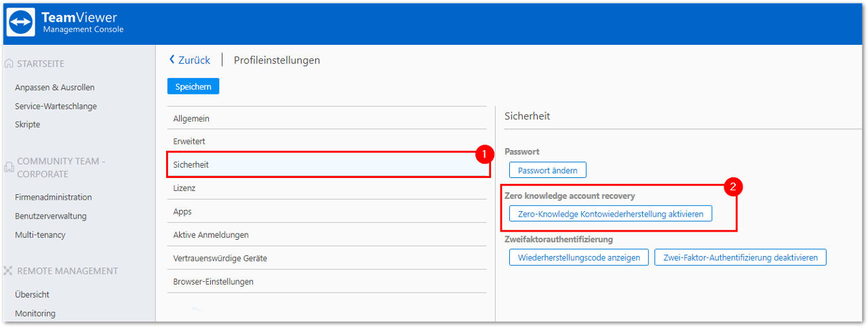This screenshot has height=328, width=868.
Task: Click the Startseite home icon
Action: pyautogui.click(x=9, y=64)
